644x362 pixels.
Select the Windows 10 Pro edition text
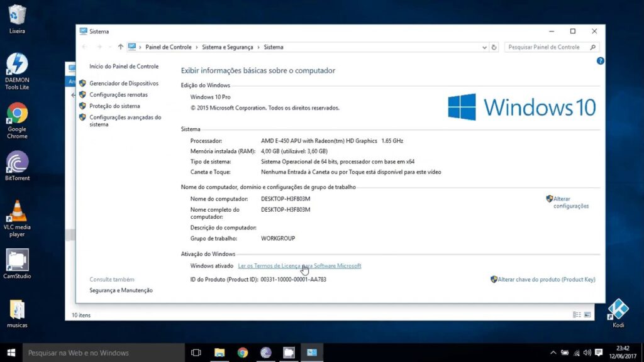(x=210, y=97)
